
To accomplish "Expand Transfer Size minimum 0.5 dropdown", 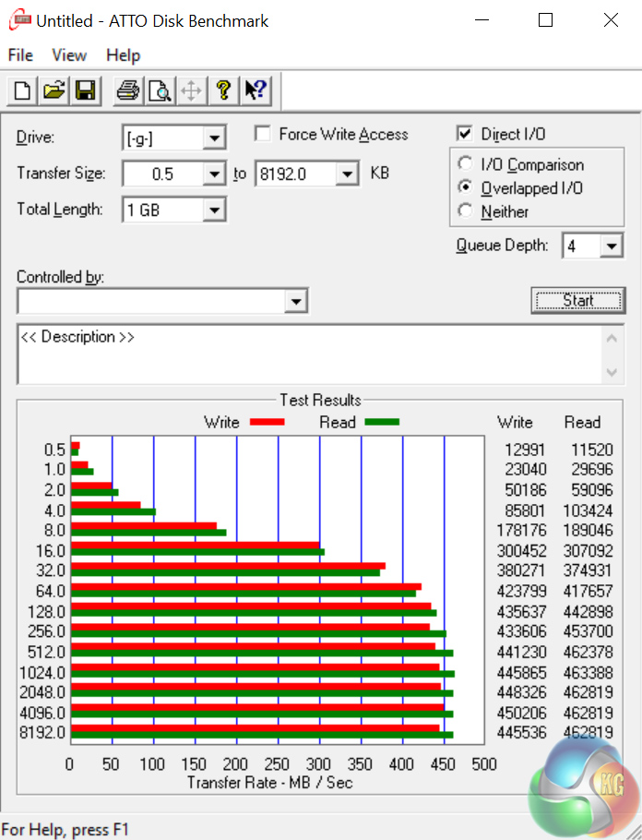I will click(x=214, y=174).
